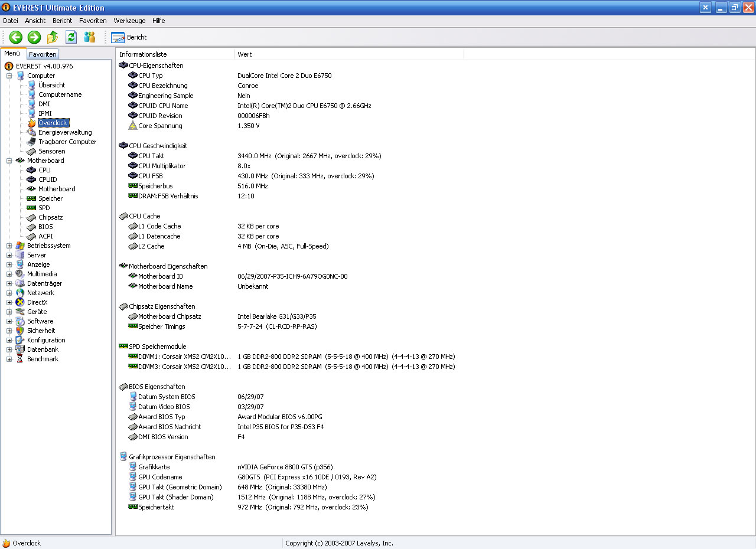
Task: Select the BIOS icon in tree
Action: [x=32, y=227]
